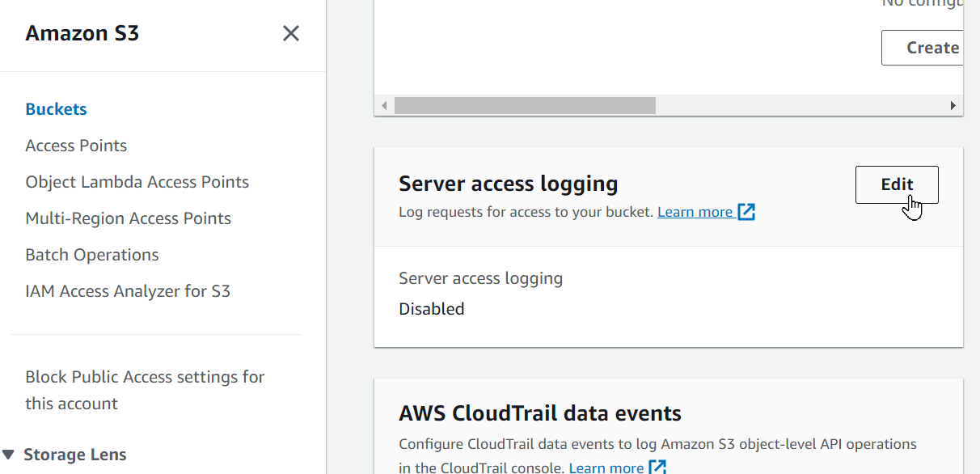Open Object Lambda Access Points
Screen dimensions: 980x474
click(x=137, y=182)
